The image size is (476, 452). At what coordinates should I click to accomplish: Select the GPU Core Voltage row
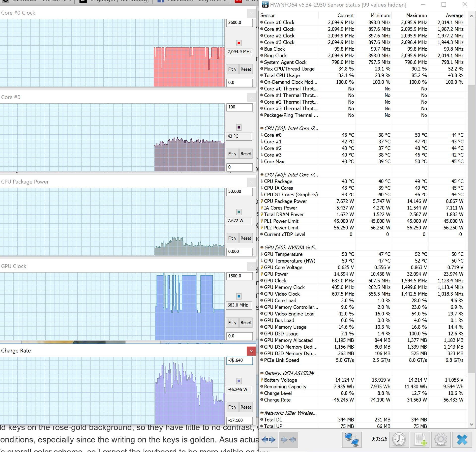pyautogui.click(x=362, y=268)
